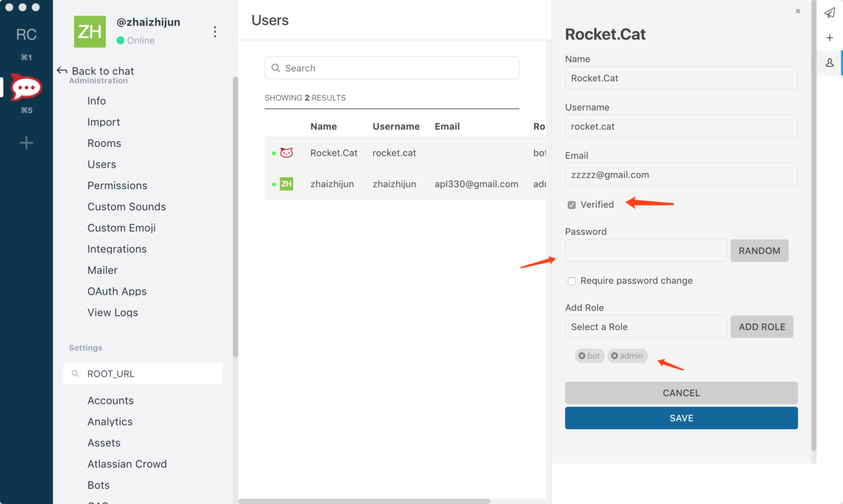Screen dimensions: 843x504
Task: Add a new server with plus icon
Action: point(26,143)
